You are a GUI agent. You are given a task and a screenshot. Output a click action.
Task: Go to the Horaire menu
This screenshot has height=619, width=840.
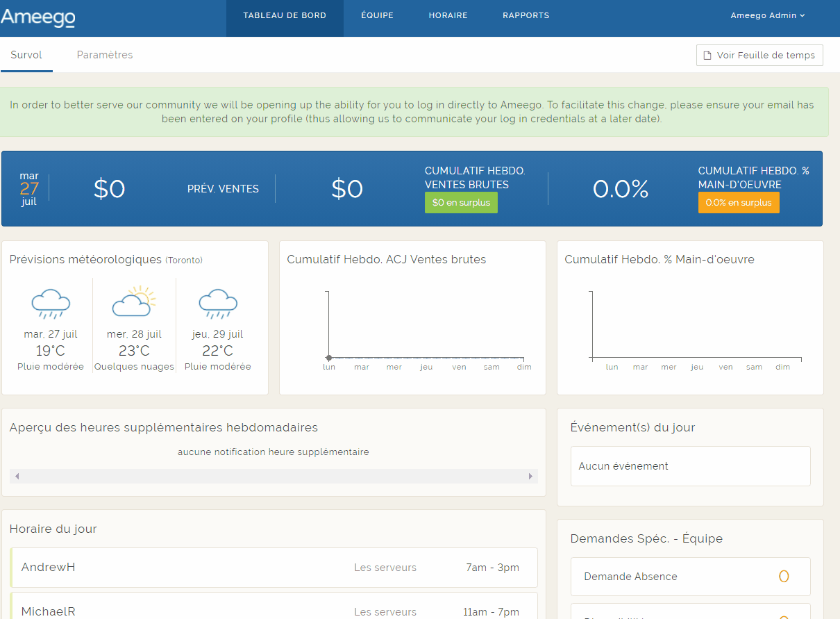click(x=448, y=16)
